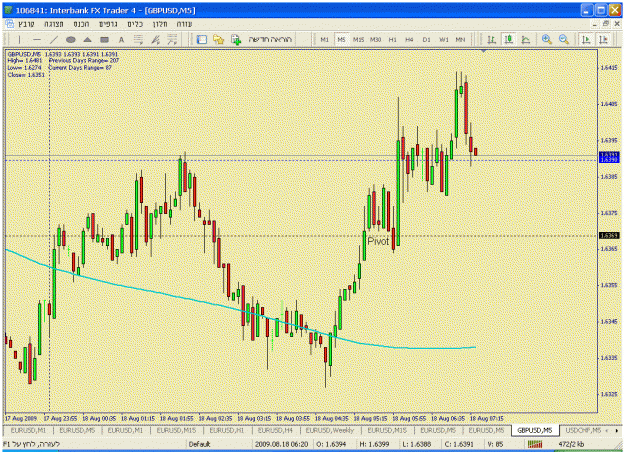Image resolution: width=625 pixels, height=452 pixels.
Task: Switch to the USDCHF,M5 chart tab
Action: pyautogui.click(x=583, y=430)
